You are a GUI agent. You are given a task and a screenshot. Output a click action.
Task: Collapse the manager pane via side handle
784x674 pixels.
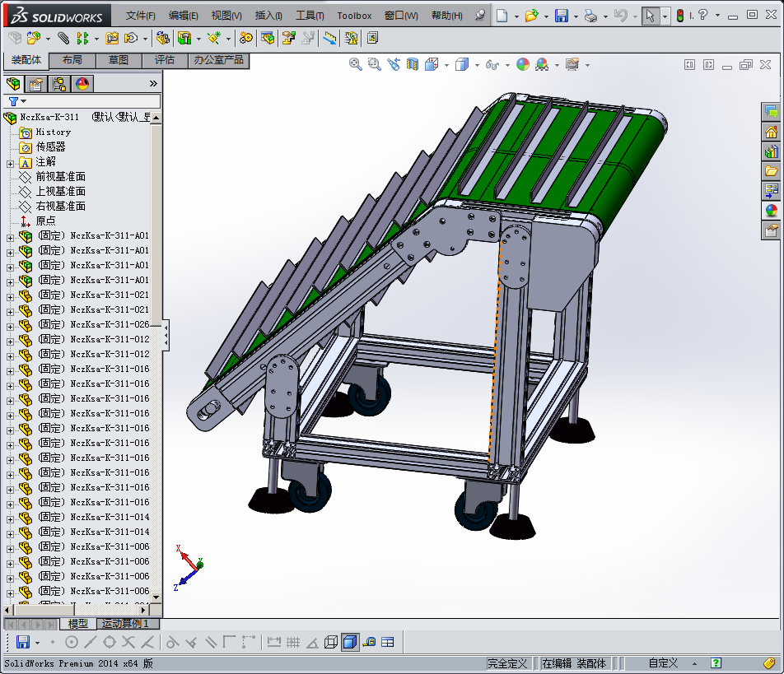coord(166,335)
